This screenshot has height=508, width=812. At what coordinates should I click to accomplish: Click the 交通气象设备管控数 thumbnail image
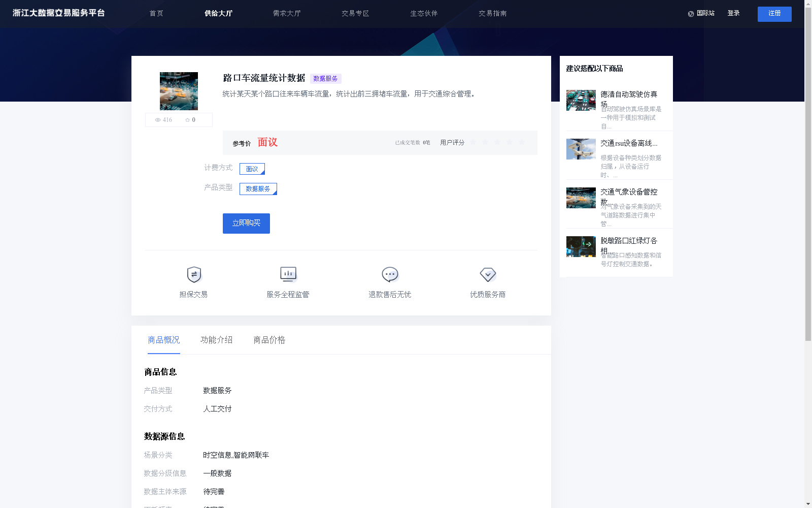click(x=581, y=198)
